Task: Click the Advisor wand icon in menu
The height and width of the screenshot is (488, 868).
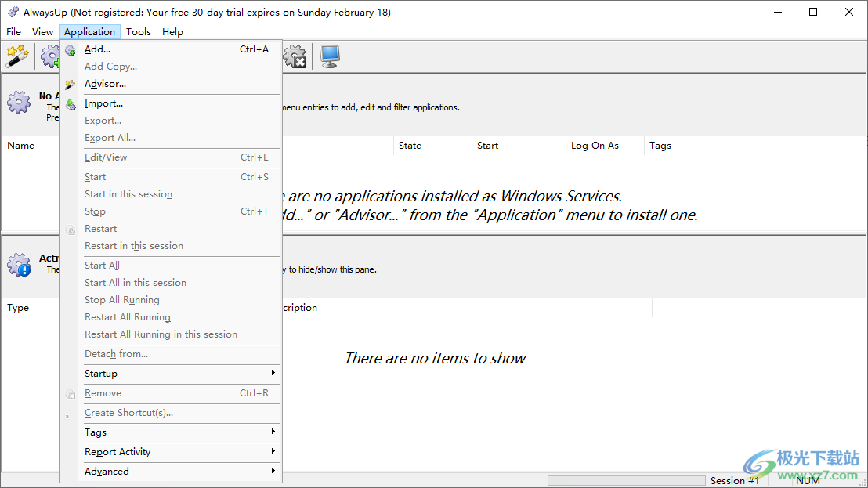Action: 71,85
